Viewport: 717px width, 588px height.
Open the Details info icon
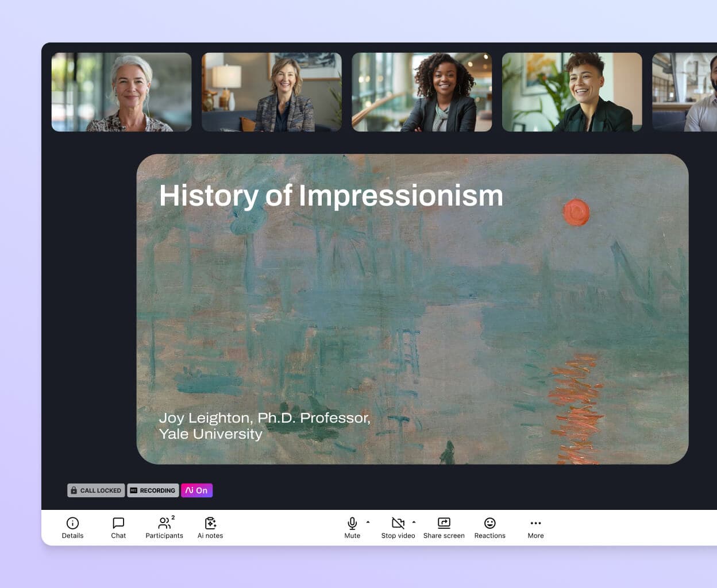[72, 523]
